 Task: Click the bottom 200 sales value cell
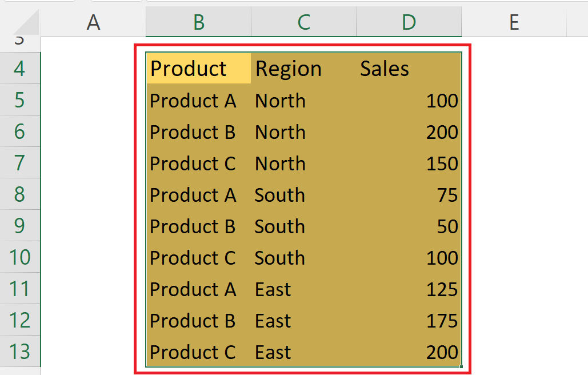pos(409,352)
